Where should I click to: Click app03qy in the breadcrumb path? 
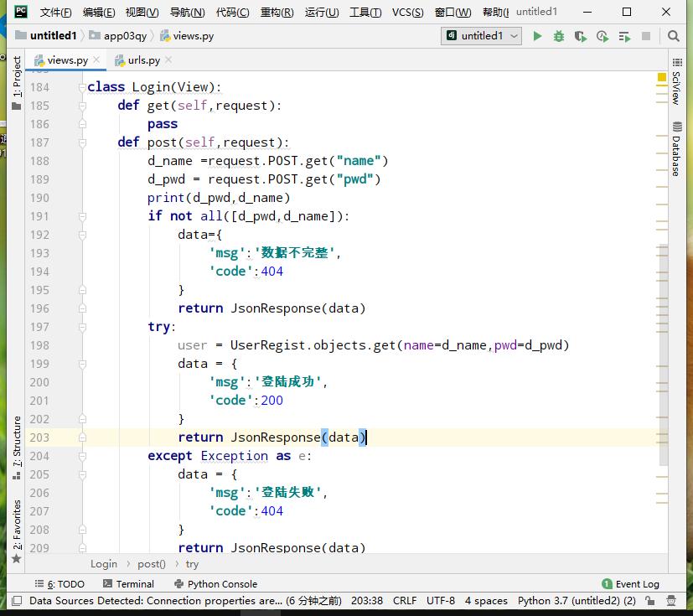pyautogui.click(x=124, y=36)
